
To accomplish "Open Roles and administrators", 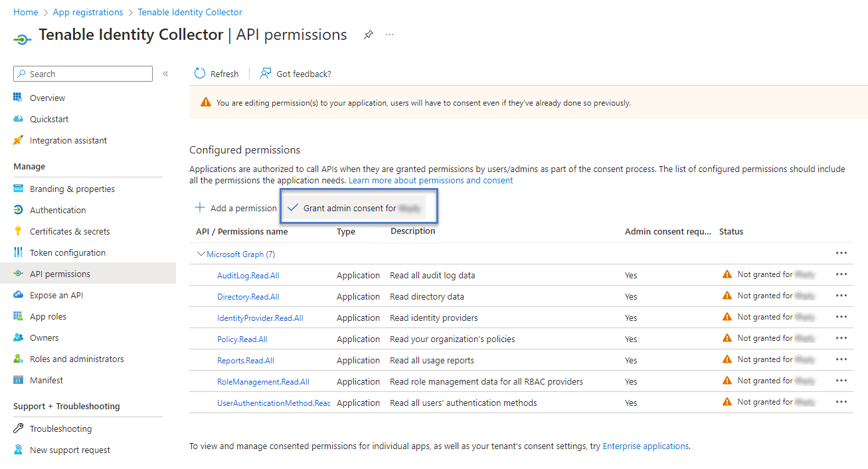I will [76, 359].
